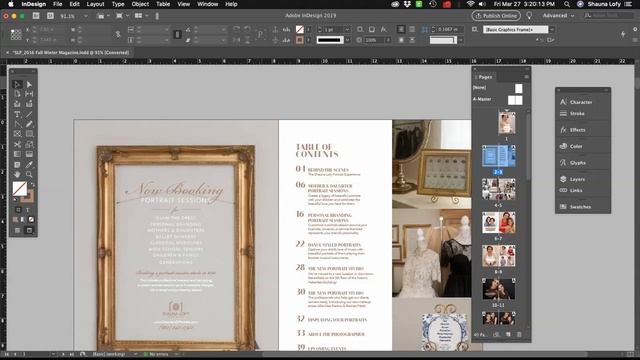Image resolution: width=640 pixels, height=360 pixels.
Task: Open stroke weight dropdown showing 1 pt
Action: point(347,29)
